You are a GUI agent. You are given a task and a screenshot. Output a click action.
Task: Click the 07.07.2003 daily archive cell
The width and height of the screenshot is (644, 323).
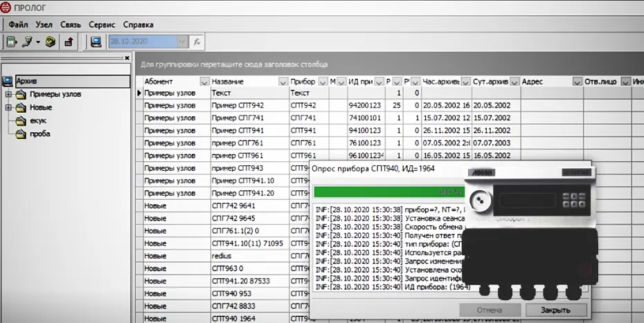(496, 143)
